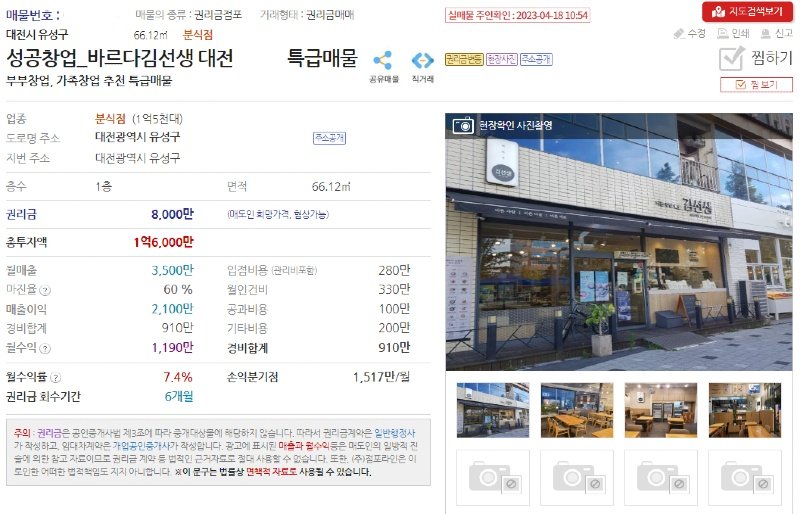Open 지도검색보기 map search button
800x514 pixels.
(x=747, y=11)
